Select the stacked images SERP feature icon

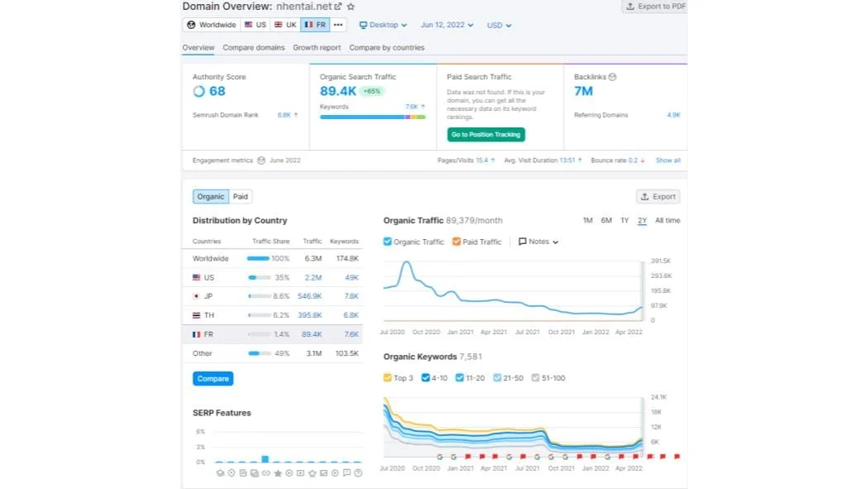pyautogui.click(x=254, y=473)
